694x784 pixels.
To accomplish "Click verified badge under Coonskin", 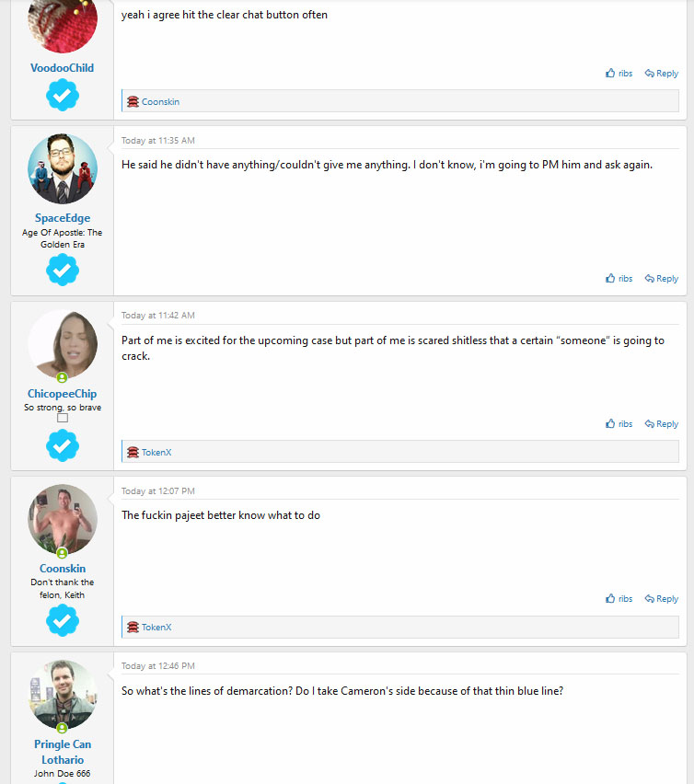I will (63, 620).
